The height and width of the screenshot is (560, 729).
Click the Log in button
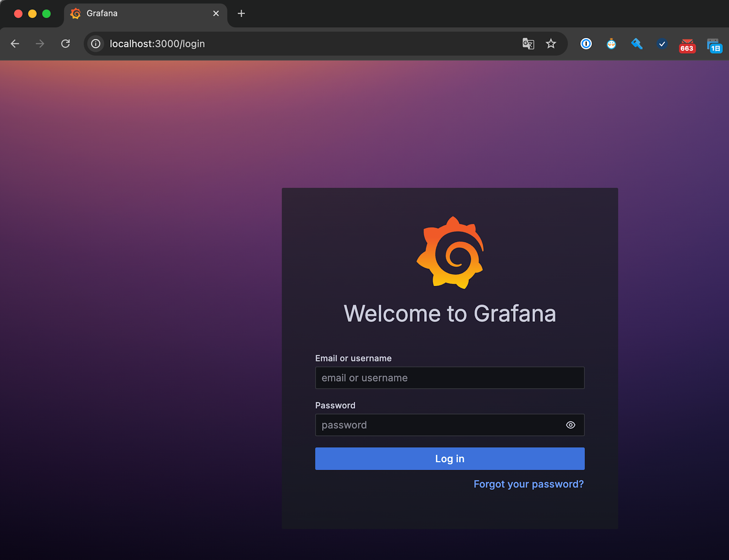point(450,458)
